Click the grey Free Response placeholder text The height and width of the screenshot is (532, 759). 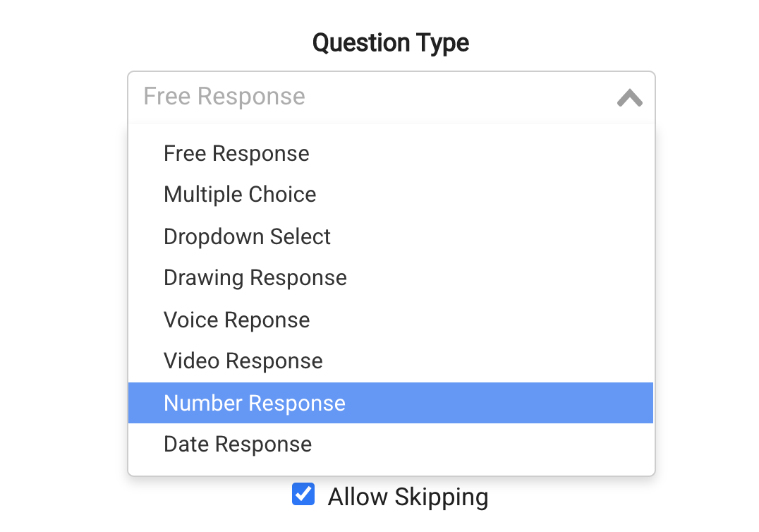click(x=224, y=97)
